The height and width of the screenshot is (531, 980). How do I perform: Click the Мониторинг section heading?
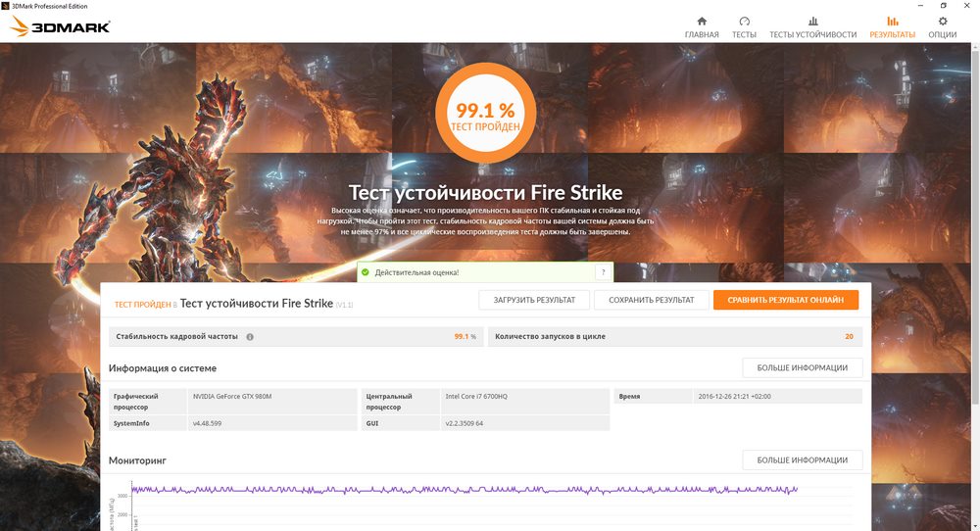click(x=137, y=460)
